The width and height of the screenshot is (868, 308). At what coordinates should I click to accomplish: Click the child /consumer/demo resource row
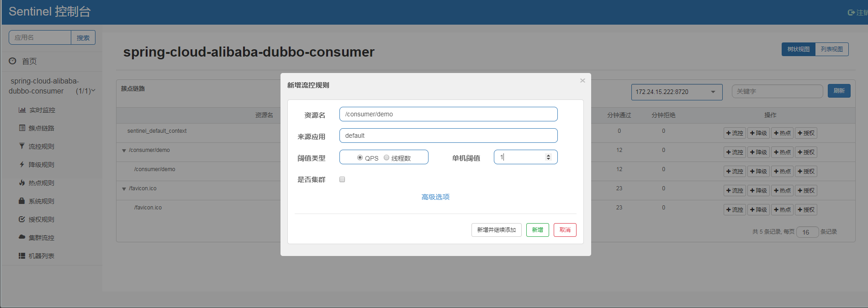[154, 169]
